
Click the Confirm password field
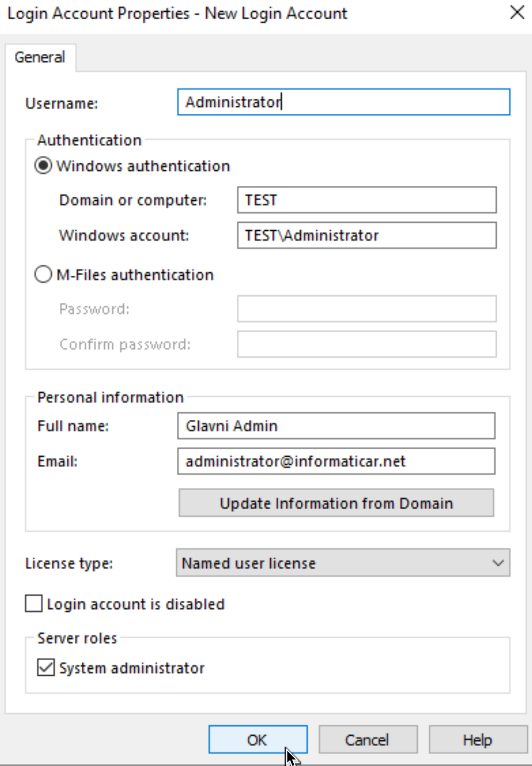point(367,345)
